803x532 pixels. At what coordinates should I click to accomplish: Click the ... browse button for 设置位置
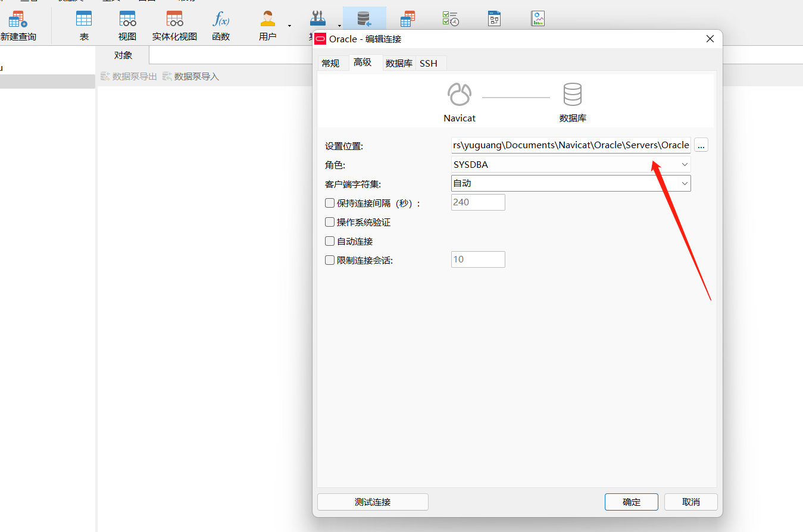[x=701, y=145]
